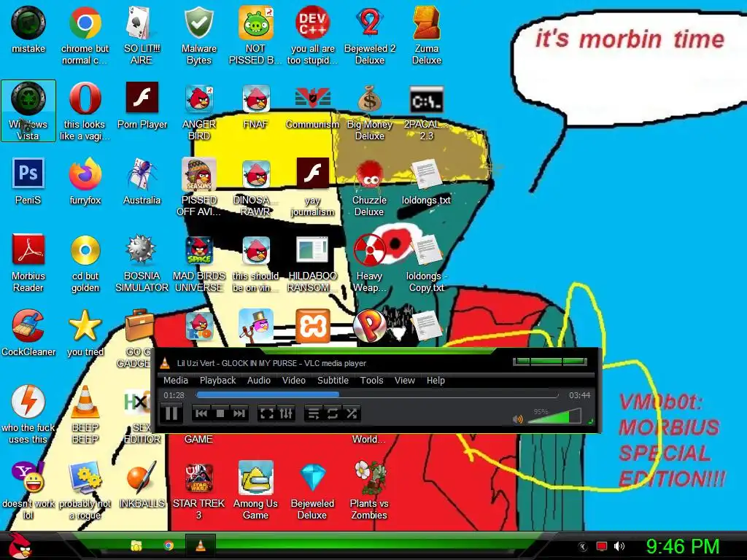Click the VLC seek progress bar
Image resolution: width=747 pixels, height=560 pixels.
376,394
